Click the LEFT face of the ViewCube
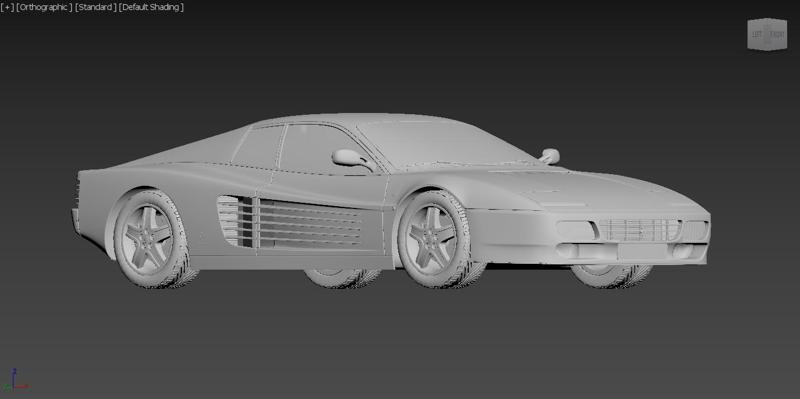Screen dimensions: 800x399 coord(757,35)
